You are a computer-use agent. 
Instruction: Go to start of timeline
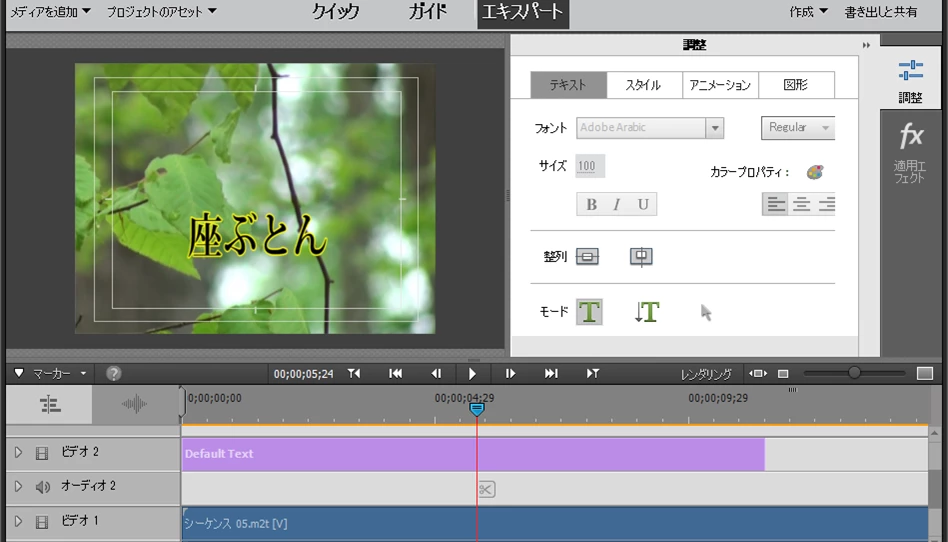tap(395, 374)
